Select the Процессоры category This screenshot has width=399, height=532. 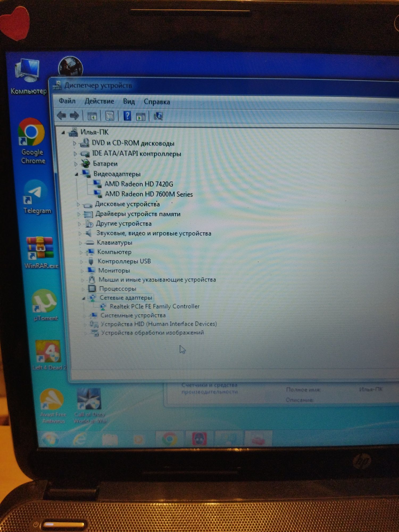pyautogui.click(x=118, y=289)
